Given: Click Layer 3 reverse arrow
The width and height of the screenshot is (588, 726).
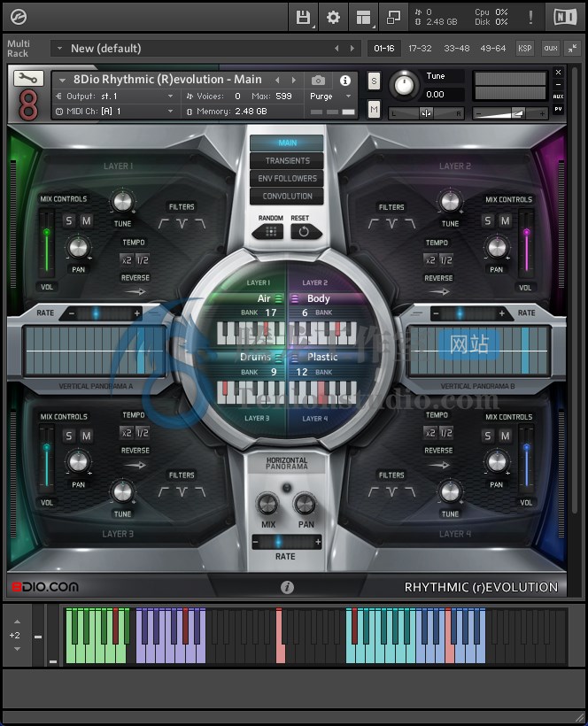Looking at the screenshot, I should 135,465.
